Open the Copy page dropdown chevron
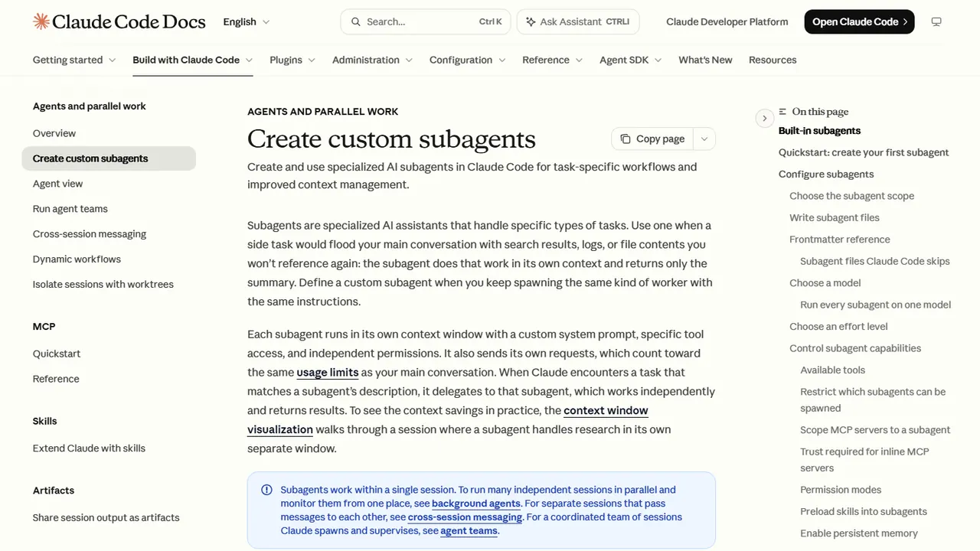Viewport: 980px width, 551px height. click(x=704, y=139)
